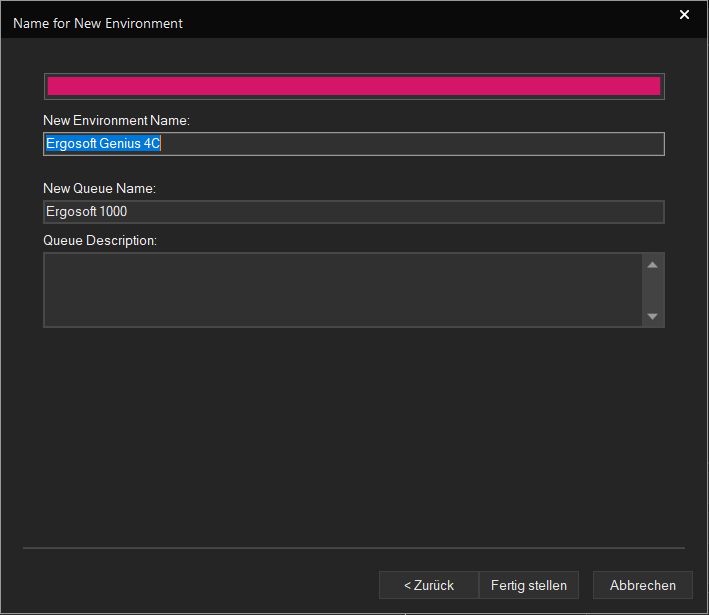The height and width of the screenshot is (615, 709).
Task: Cancel the dialog with Abbrechen
Action: [643, 585]
